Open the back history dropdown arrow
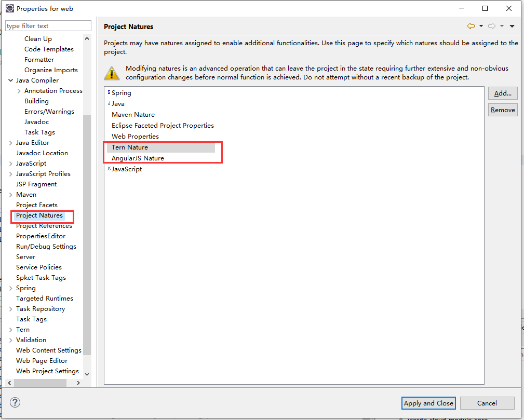 tap(481, 26)
